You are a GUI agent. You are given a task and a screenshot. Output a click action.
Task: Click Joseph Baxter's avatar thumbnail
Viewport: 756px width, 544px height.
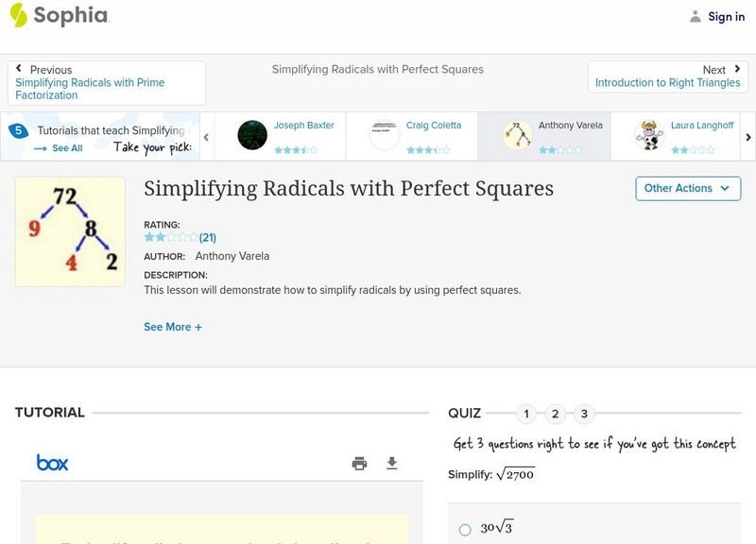252,135
